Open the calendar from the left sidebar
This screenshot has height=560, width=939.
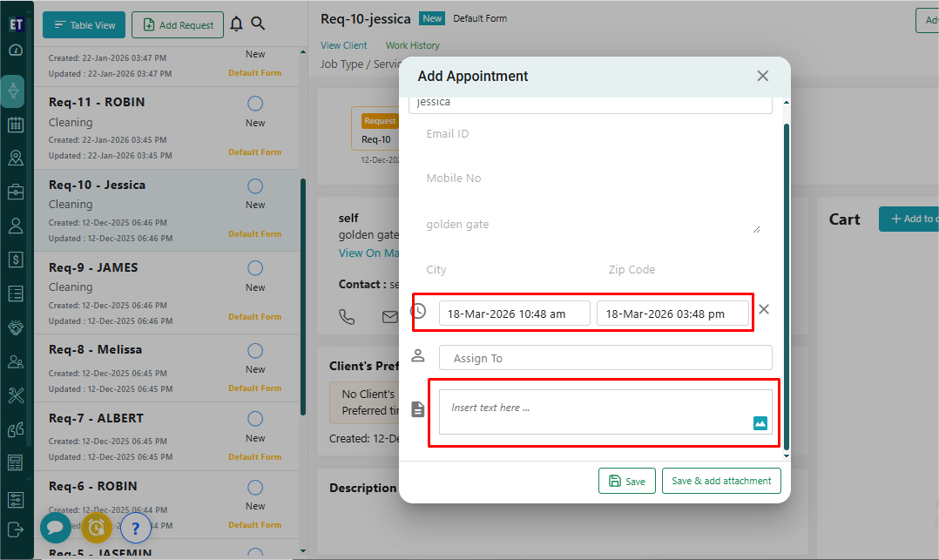tap(15, 125)
